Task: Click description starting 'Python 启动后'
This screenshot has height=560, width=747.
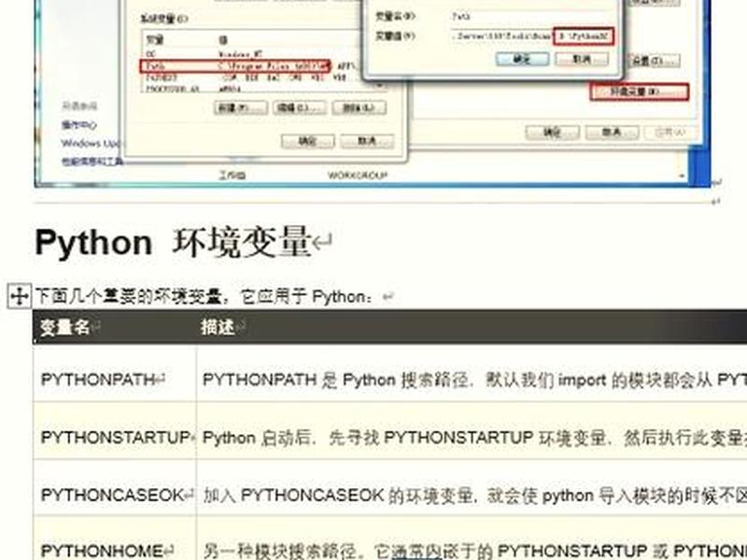Action: [x=474, y=437]
